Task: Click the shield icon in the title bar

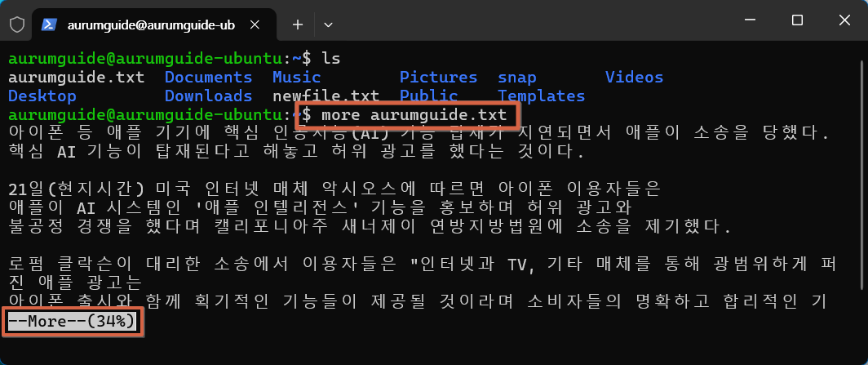Action: [18, 25]
